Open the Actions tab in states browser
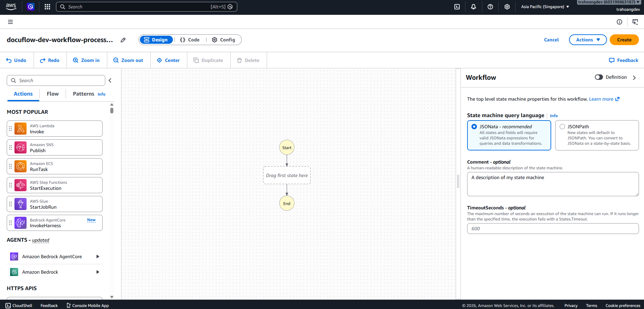The height and width of the screenshot is (309, 644). click(23, 94)
